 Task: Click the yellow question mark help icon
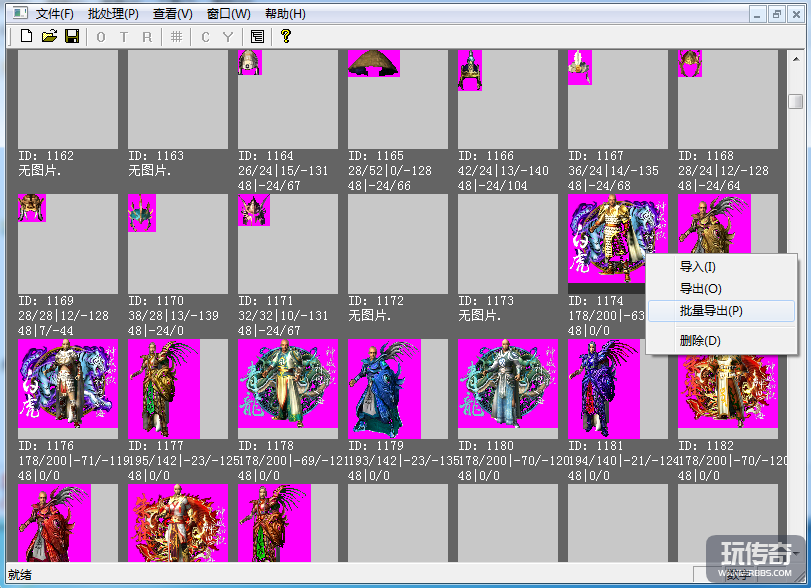(286, 36)
